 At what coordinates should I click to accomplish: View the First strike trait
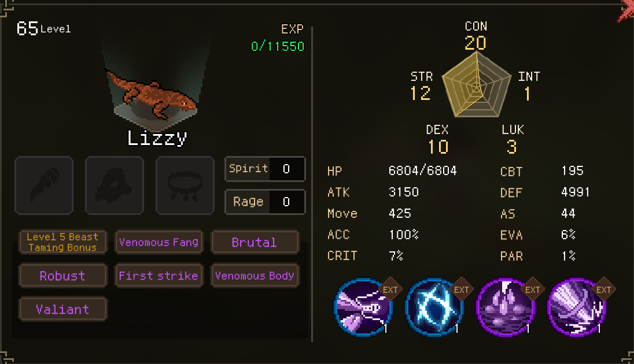pyautogui.click(x=159, y=276)
